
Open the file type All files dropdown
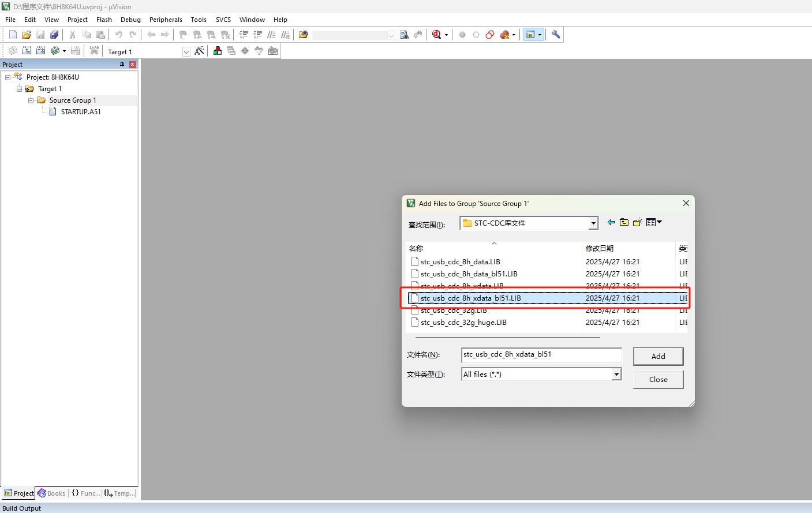click(616, 375)
